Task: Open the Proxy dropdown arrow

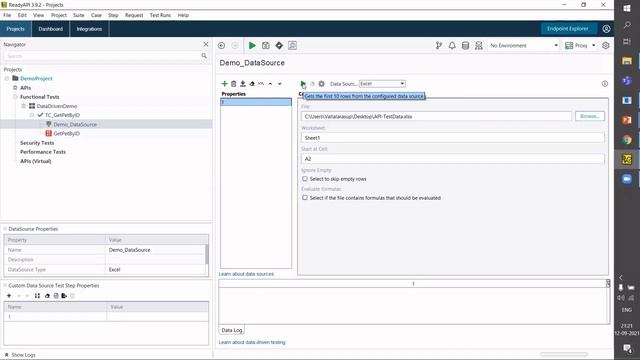Action: (594, 45)
